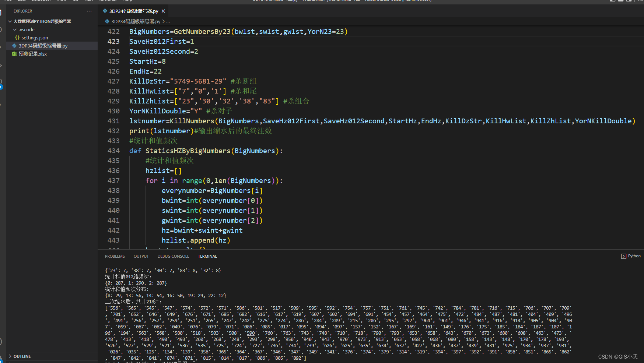The width and height of the screenshot is (644, 363).
Task: Place cursor on SaveHz012First=1 line
Action: click(161, 42)
